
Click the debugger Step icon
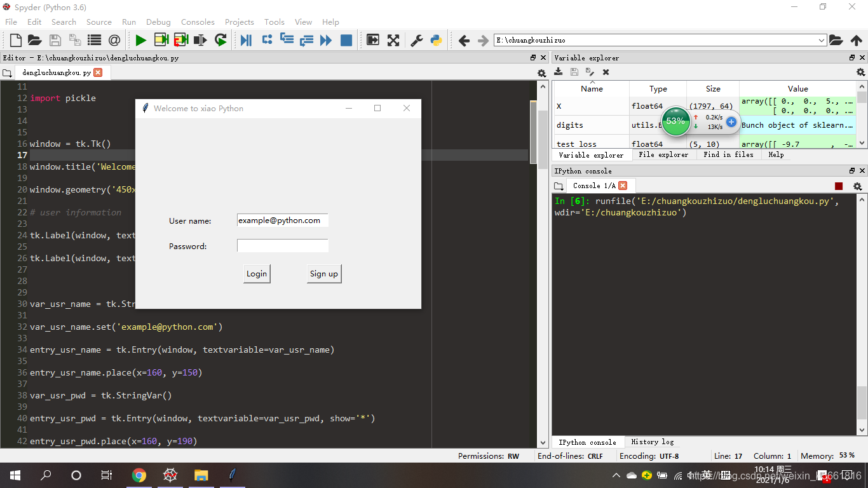click(267, 39)
